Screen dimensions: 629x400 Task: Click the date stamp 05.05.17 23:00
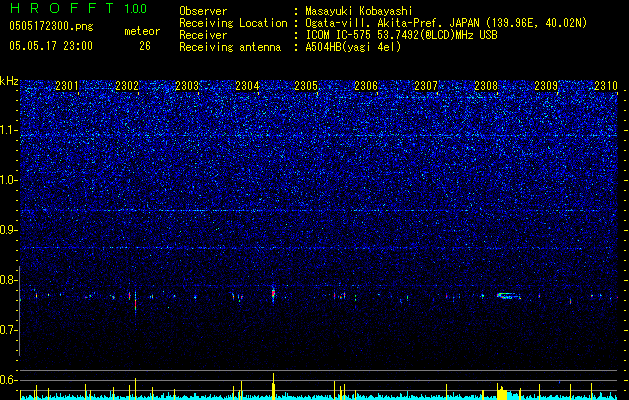pyautogui.click(x=51, y=46)
